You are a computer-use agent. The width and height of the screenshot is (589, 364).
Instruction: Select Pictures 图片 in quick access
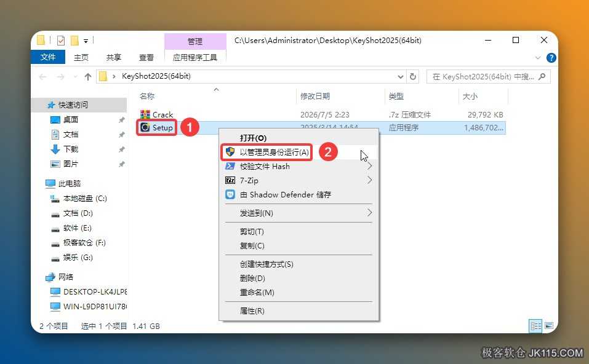pyautogui.click(x=71, y=164)
